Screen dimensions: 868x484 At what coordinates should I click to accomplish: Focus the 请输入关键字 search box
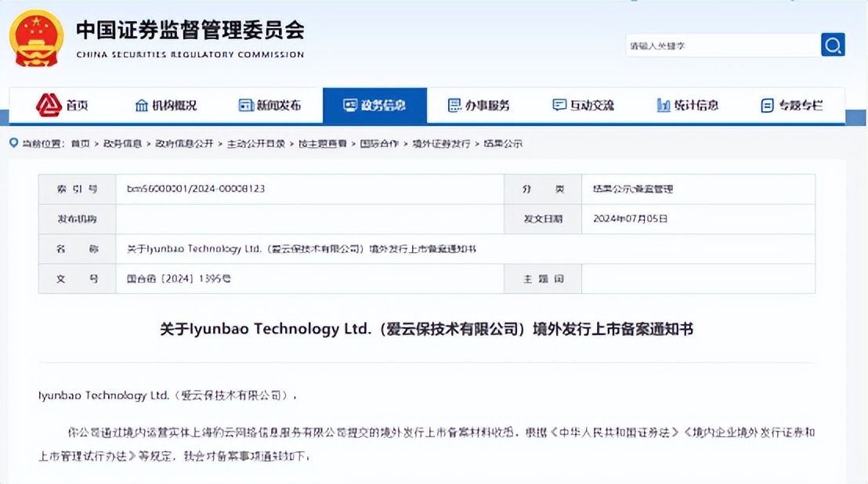point(723,45)
